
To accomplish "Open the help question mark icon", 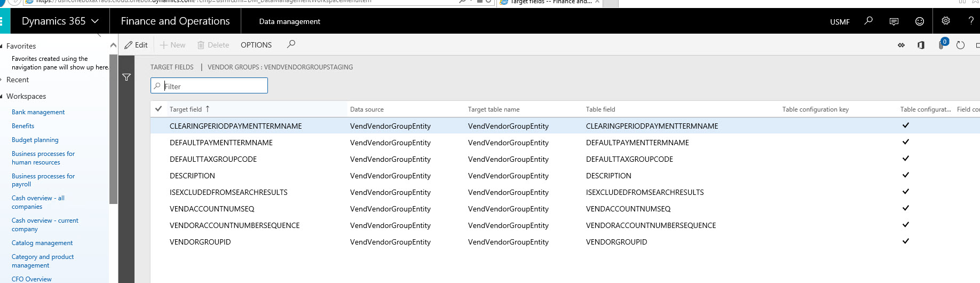I will point(971,21).
